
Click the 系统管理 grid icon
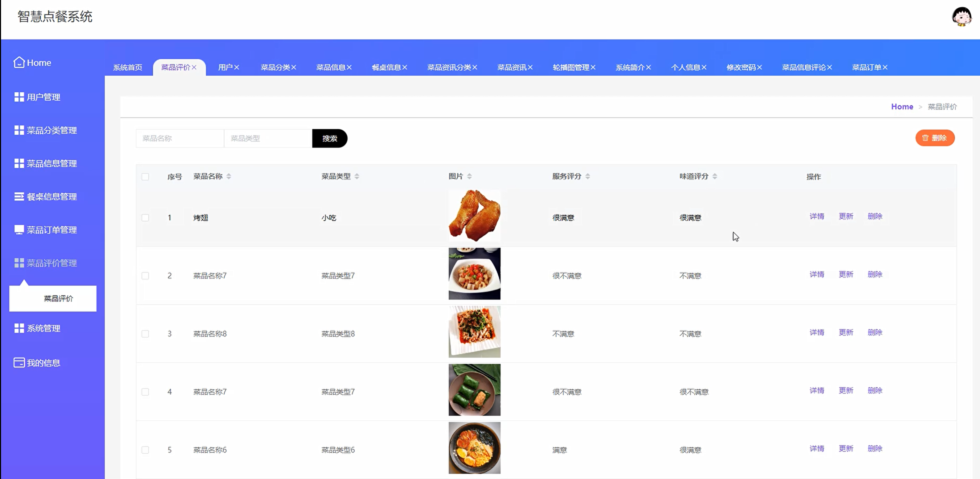coord(19,328)
